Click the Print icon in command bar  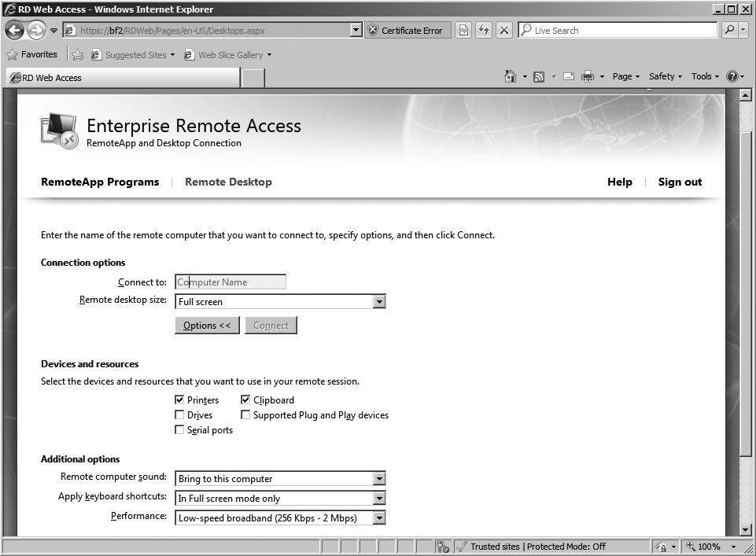coord(587,76)
